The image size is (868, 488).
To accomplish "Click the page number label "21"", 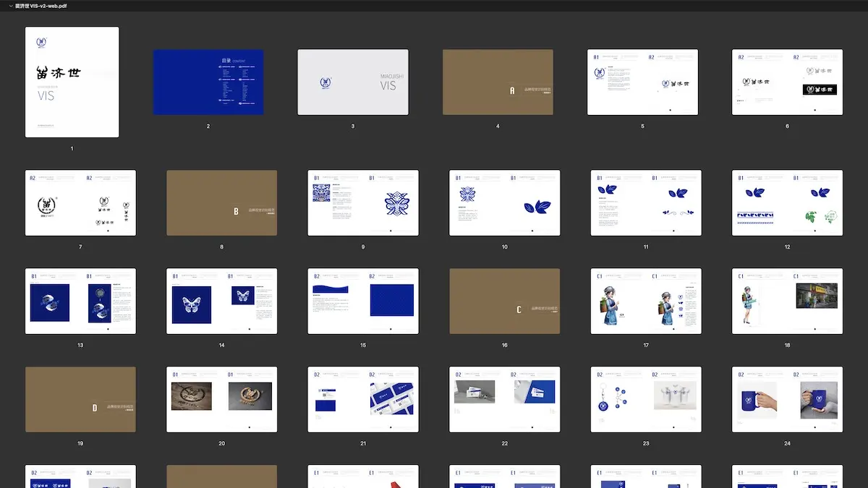I will [363, 443].
